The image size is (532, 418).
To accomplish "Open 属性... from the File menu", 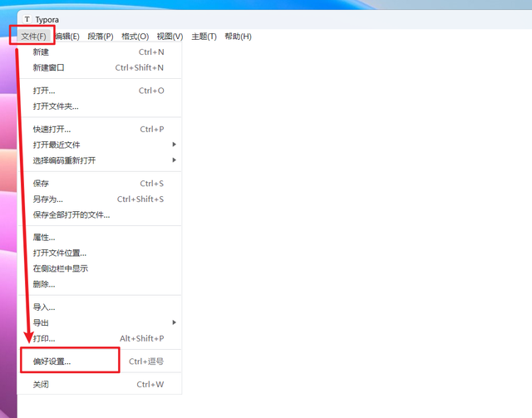I will (x=100, y=238).
